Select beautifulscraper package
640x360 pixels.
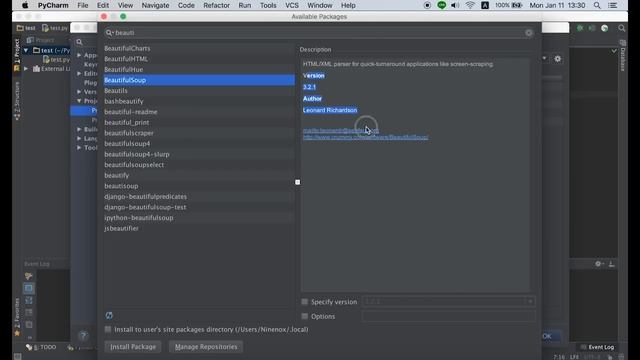(199, 133)
